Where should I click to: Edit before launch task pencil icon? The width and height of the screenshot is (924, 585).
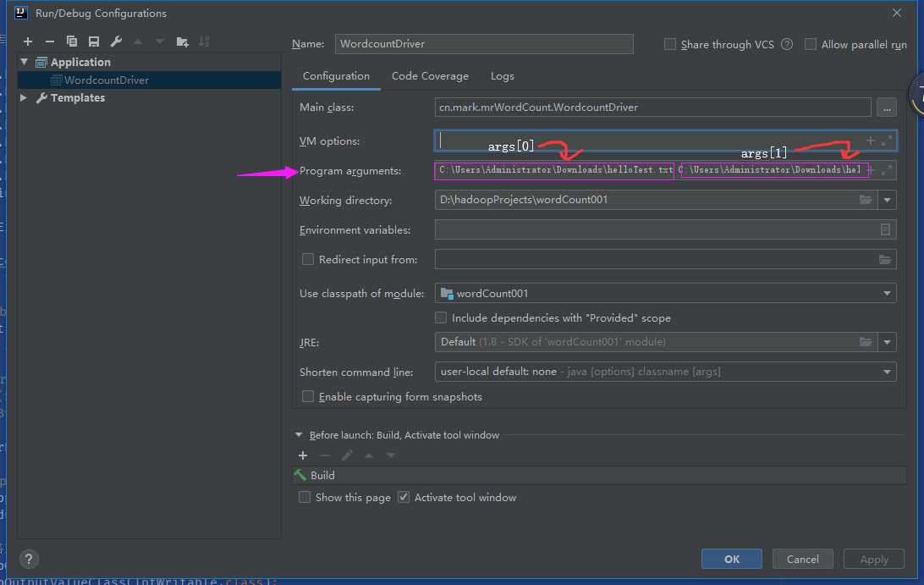(x=347, y=455)
